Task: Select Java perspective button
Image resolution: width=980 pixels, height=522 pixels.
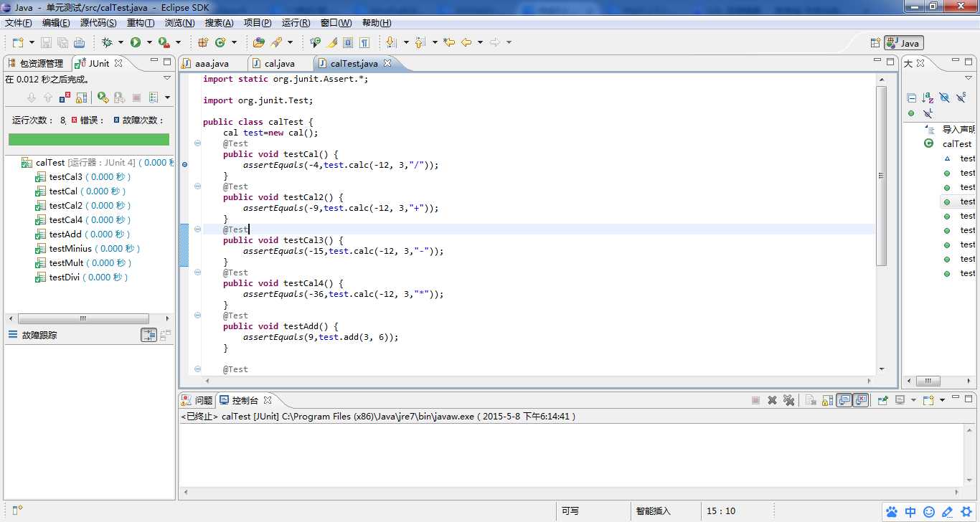Action: tap(904, 43)
